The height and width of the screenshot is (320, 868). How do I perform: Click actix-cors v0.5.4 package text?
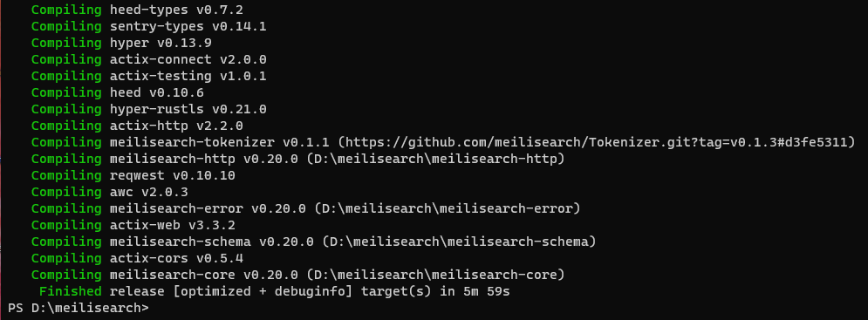pos(176,258)
